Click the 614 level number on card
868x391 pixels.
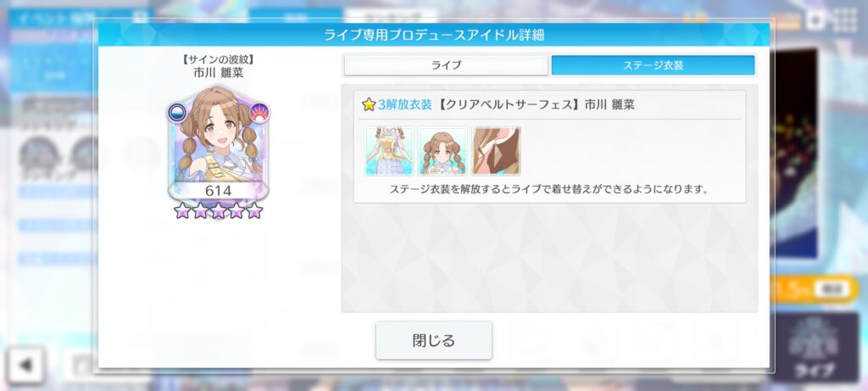pyautogui.click(x=218, y=191)
